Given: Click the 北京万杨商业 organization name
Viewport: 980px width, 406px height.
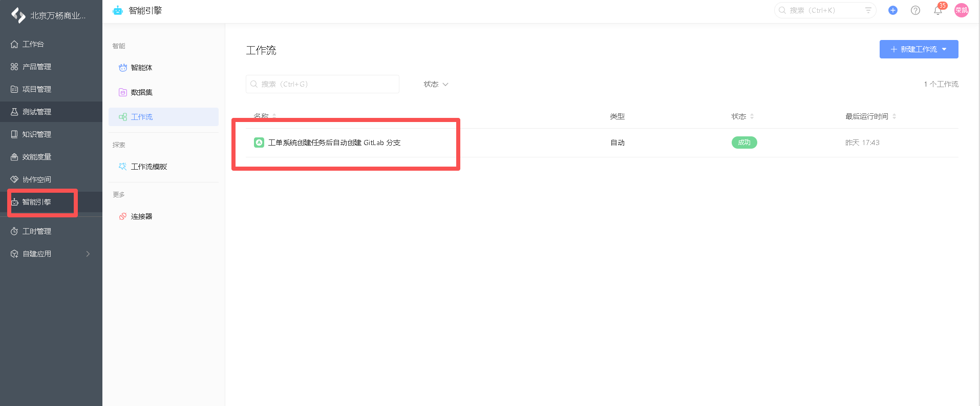Looking at the screenshot, I should 58,15.
